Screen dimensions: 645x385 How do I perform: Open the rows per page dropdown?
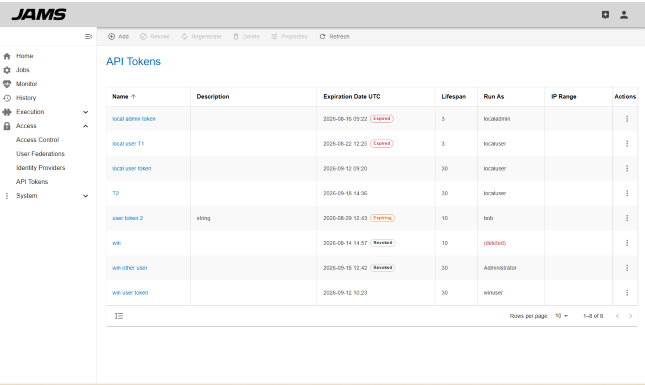click(x=561, y=316)
